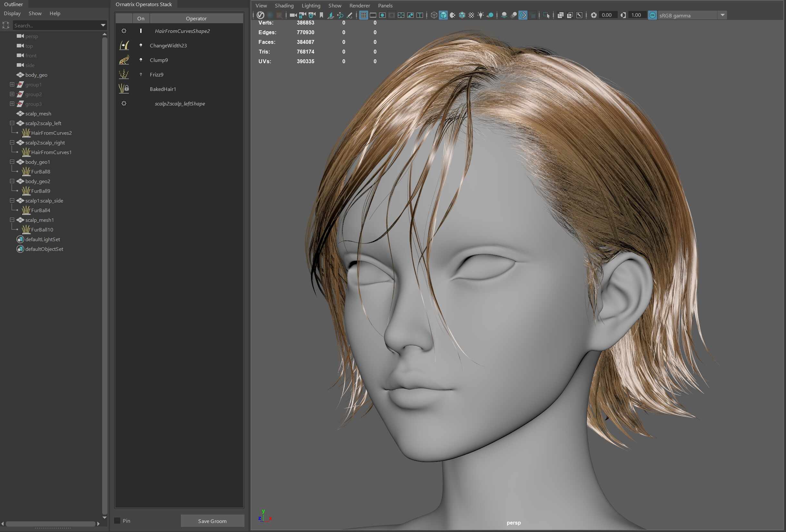The image size is (786, 532).
Task: Open Camera Attributes gear-camera icon
Action: point(312,15)
